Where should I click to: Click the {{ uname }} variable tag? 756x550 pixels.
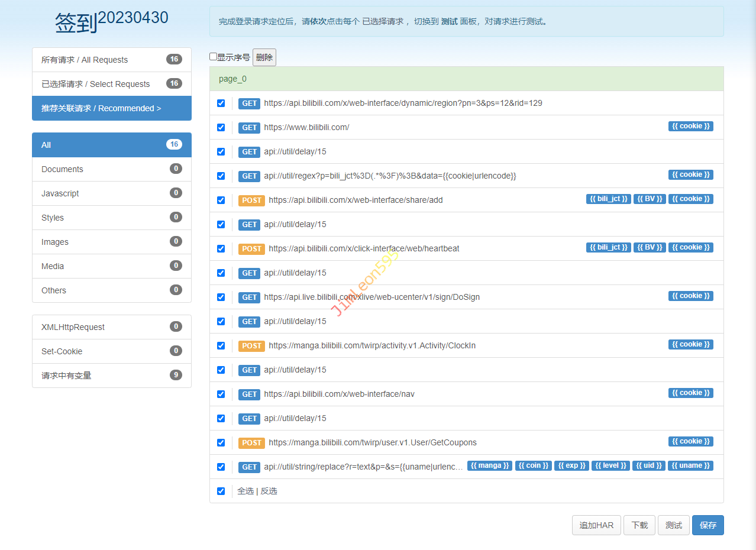point(690,466)
